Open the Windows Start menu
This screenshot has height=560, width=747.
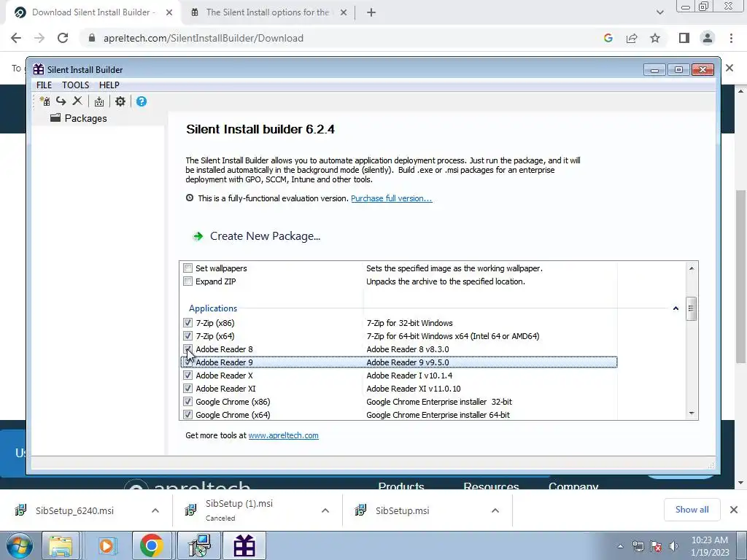[x=19, y=546]
